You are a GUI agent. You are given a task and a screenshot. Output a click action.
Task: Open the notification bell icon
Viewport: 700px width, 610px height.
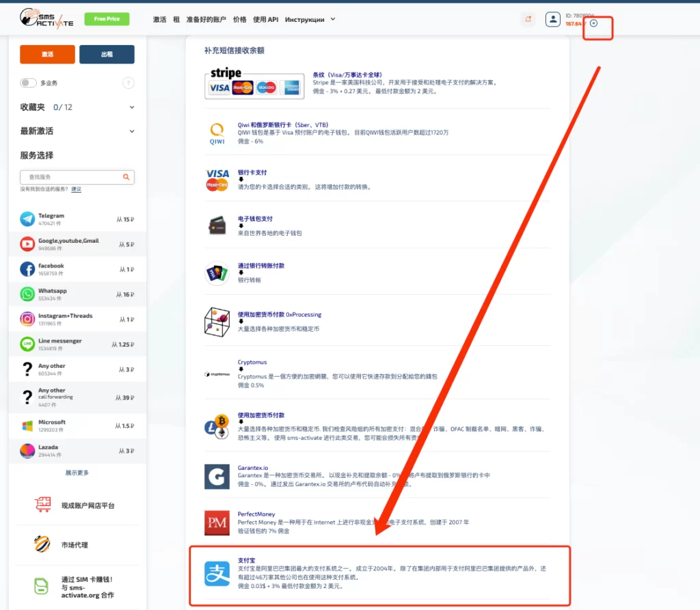coord(528,19)
